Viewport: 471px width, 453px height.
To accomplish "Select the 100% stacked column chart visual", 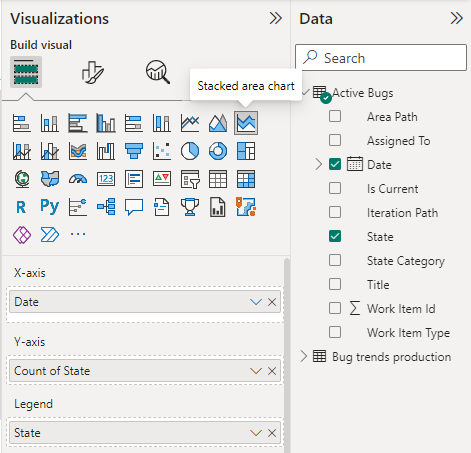I will 162,123.
